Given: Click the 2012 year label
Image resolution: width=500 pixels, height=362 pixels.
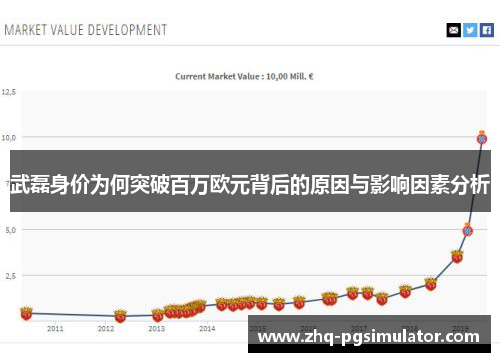Looking at the screenshot, I should pyautogui.click(x=106, y=329).
